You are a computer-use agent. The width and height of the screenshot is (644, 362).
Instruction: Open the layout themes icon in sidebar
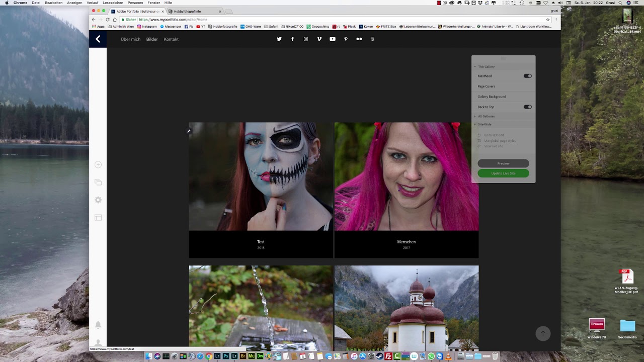point(98,217)
